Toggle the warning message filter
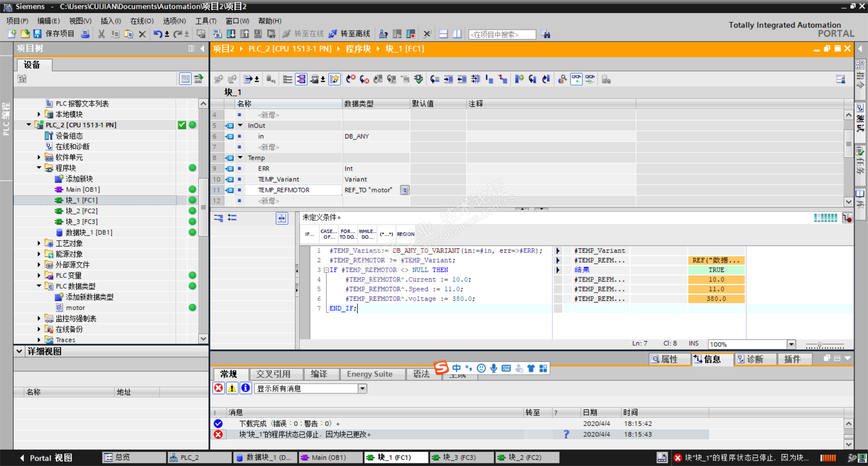The width and height of the screenshot is (868, 466). (232, 388)
